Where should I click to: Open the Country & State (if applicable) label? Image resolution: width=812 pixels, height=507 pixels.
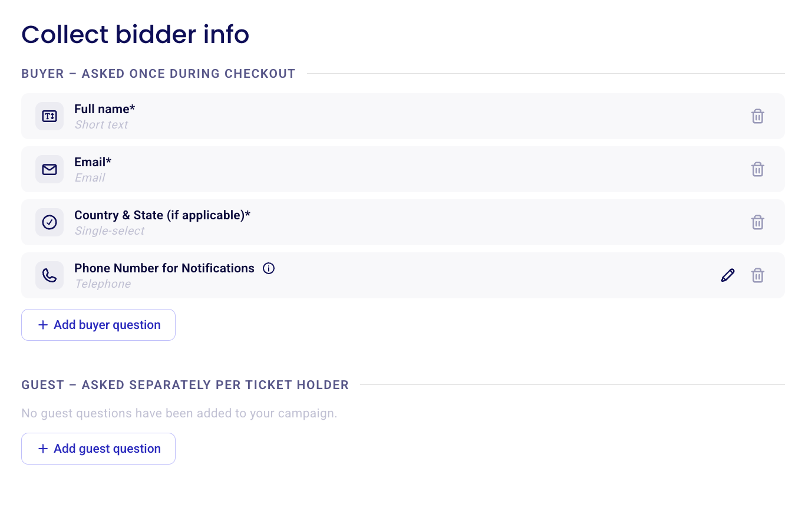[162, 215]
